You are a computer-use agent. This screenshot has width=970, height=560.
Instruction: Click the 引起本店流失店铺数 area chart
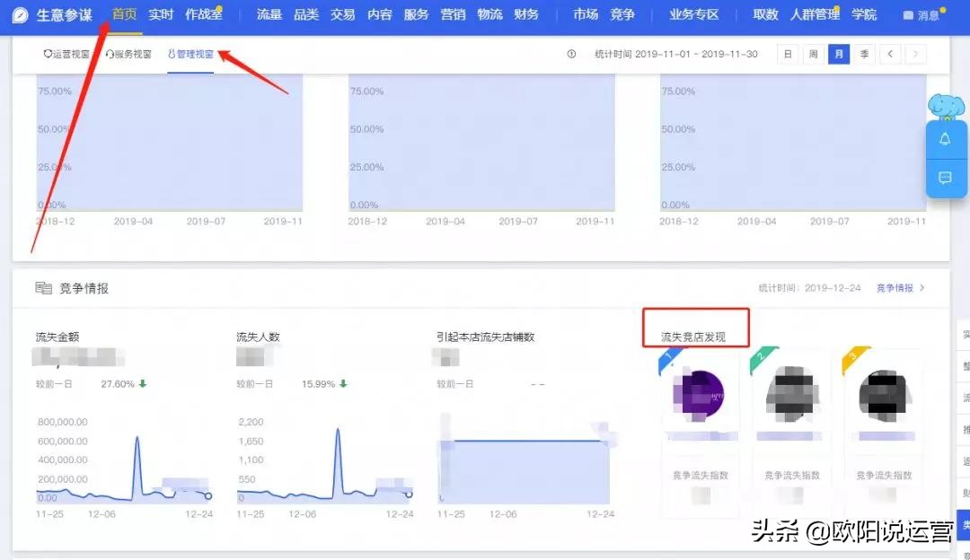[x=525, y=471]
